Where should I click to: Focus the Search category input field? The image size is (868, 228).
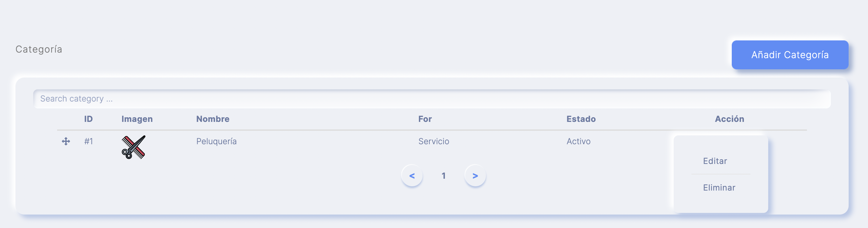[x=432, y=99]
